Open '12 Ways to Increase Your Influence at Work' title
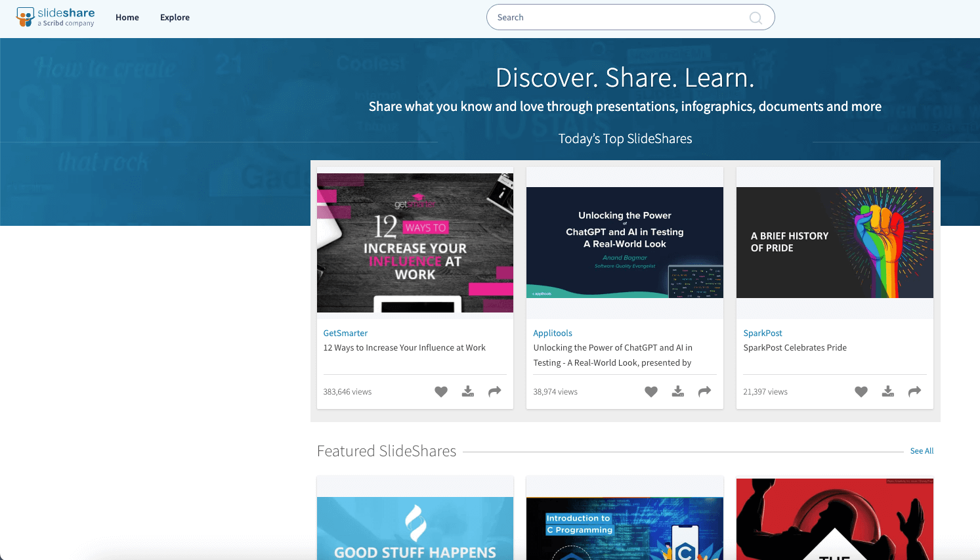 click(x=404, y=348)
